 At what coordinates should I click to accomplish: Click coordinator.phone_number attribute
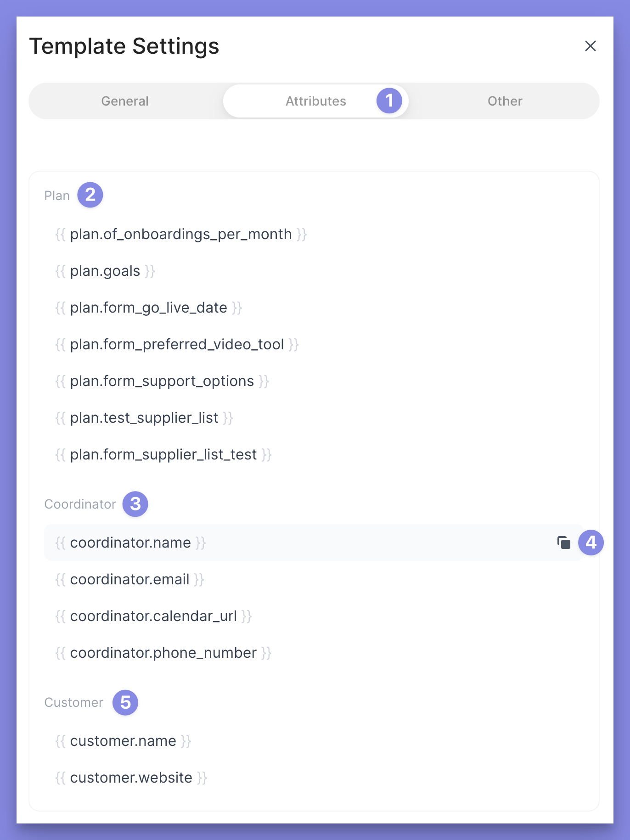163,653
